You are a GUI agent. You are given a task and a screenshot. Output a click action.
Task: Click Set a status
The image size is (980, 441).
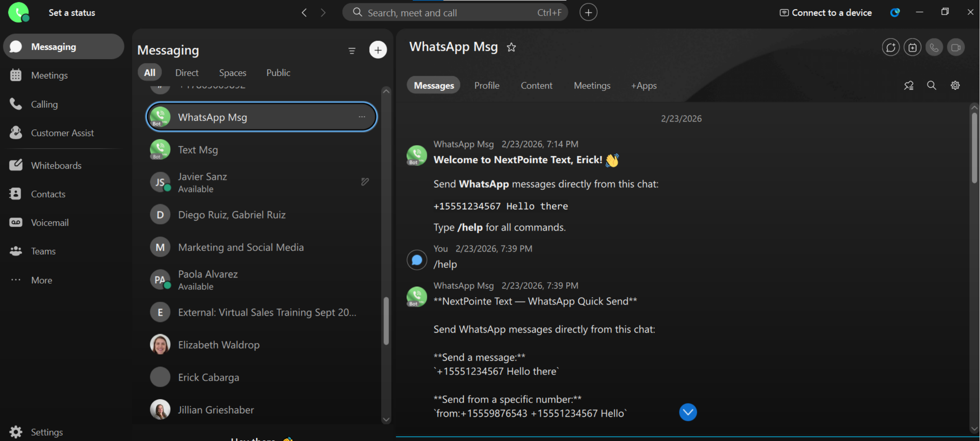tap(72, 13)
